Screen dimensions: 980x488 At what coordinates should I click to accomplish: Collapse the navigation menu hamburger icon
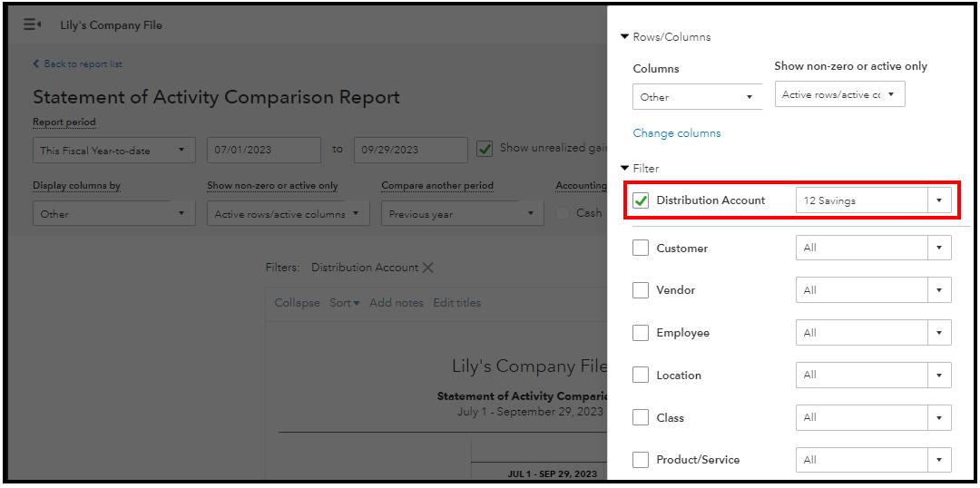pyautogui.click(x=32, y=24)
